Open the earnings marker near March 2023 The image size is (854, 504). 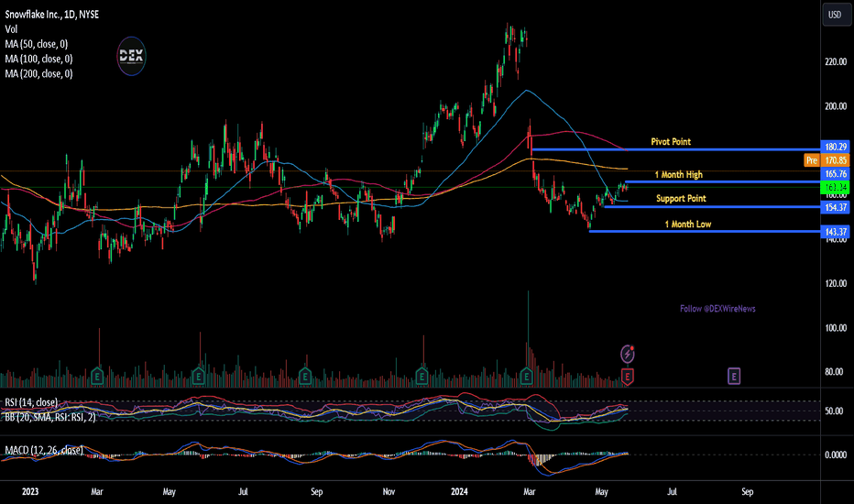(97, 376)
